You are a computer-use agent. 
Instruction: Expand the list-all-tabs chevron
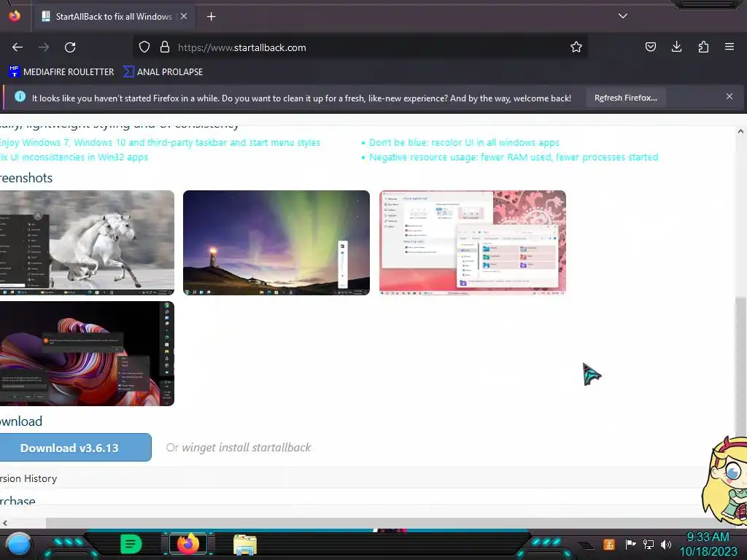(x=623, y=16)
